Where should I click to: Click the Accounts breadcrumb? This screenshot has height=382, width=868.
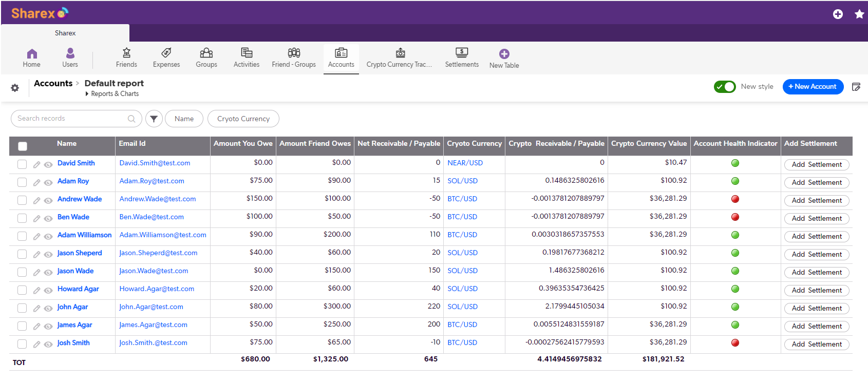click(x=53, y=83)
